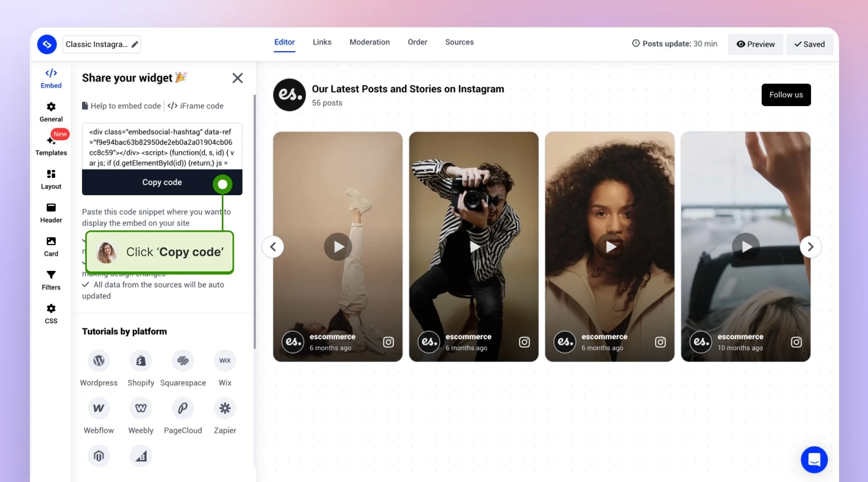Viewport: 868px width, 482px height.
Task: Play the curly-haired woman video
Action: (x=610, y=247)
